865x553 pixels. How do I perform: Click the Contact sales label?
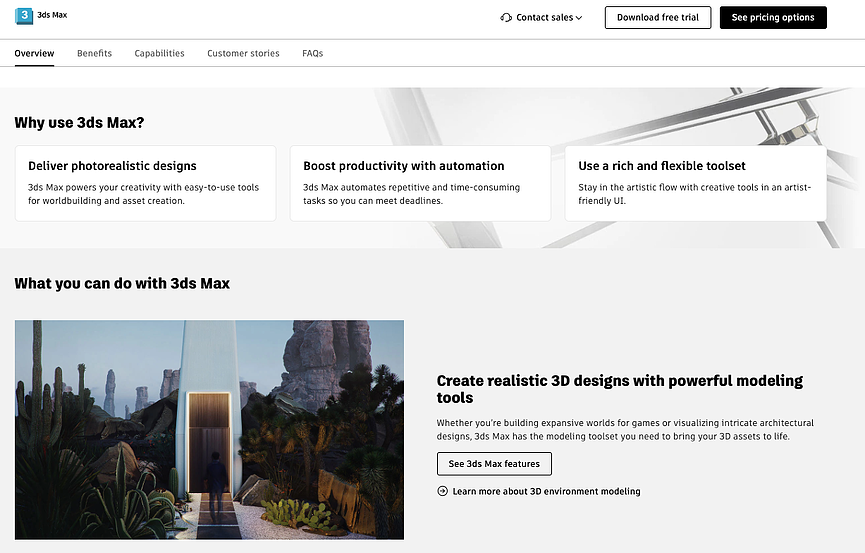[544, 18]
